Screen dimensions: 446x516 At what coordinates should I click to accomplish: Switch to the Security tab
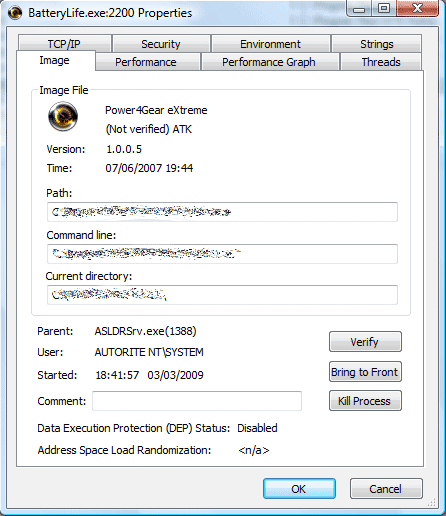click(161, 44)
